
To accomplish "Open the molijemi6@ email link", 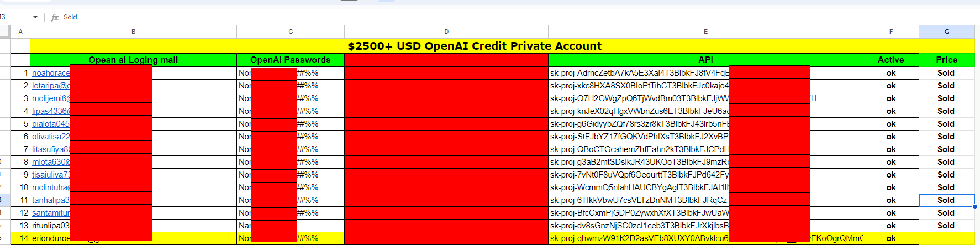I will point(51,98).
